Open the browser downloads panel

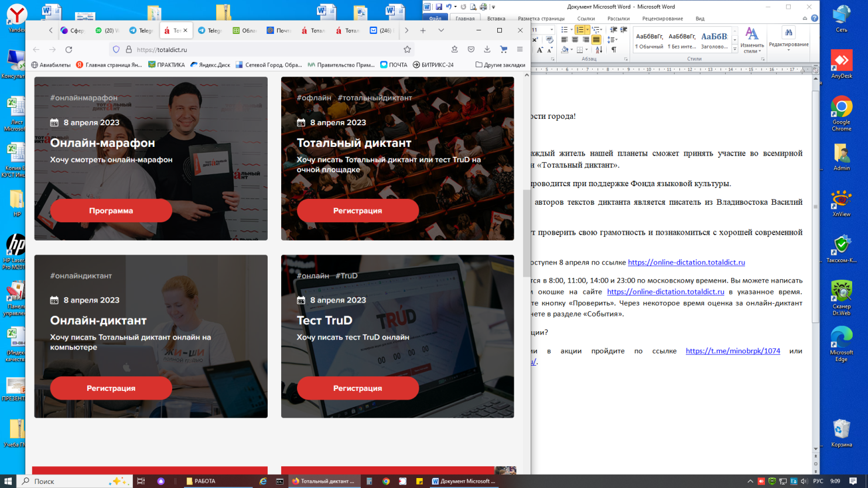pyautogui.click(x=487, y=50)
